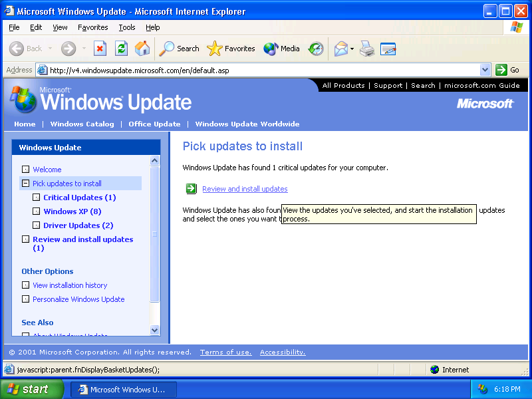
Task: Open the Search magnifier toolbar button
Action: (x=179, y=49)
